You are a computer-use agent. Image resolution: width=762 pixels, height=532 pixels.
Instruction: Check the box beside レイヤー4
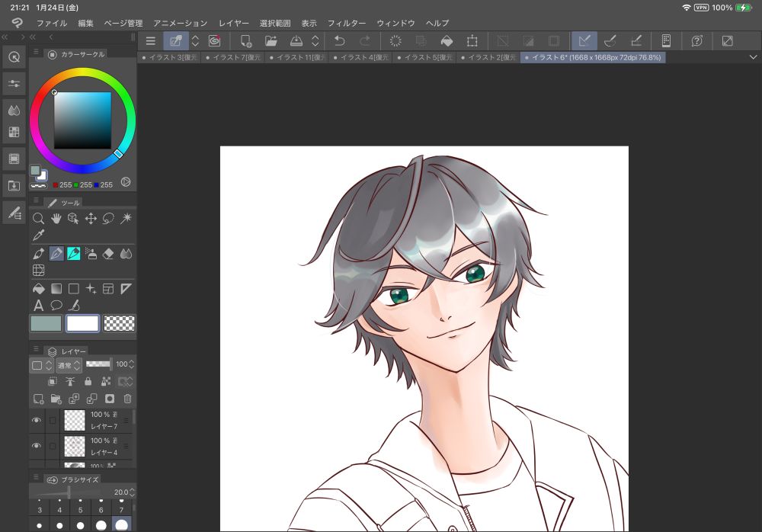[x=53, y=446]
